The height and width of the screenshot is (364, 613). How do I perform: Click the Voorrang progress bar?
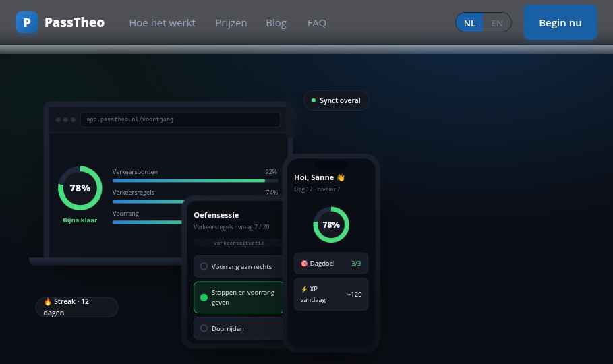148,222
